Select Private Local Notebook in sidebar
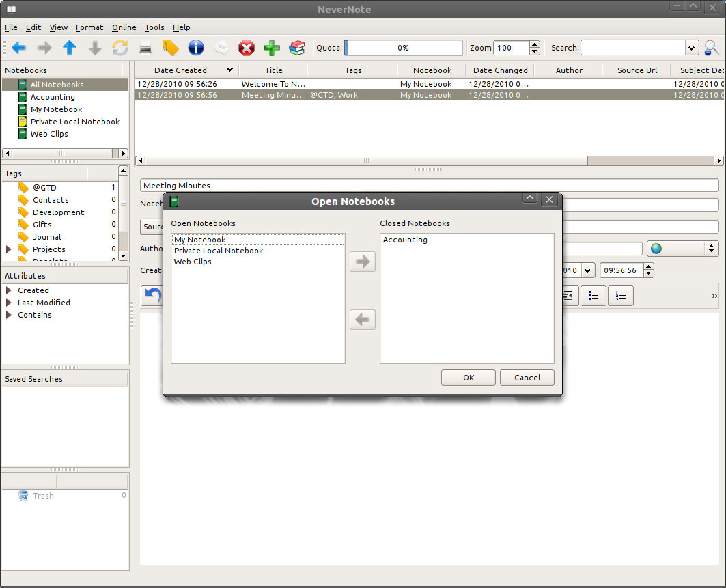The image size is (726, 588). point(75,122)
